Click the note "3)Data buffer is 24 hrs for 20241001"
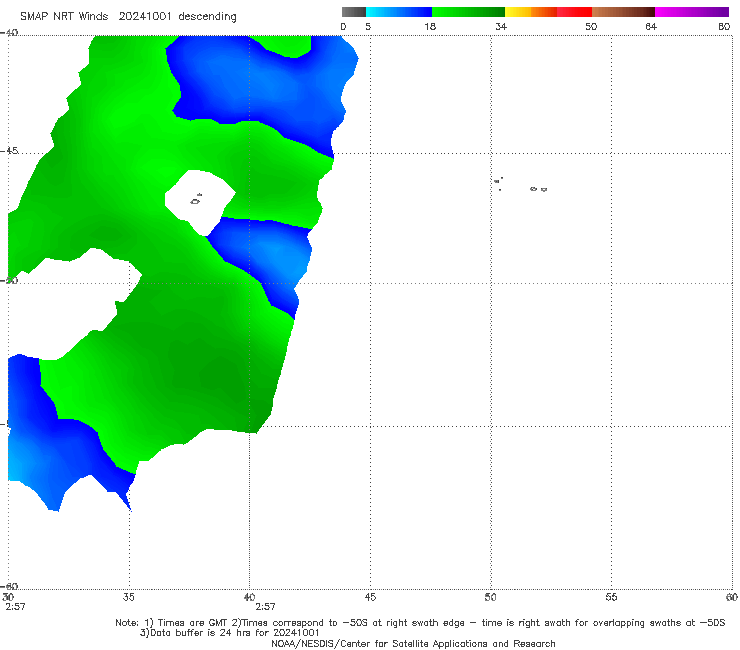Screen dimensions: 740x650 coord(230,633)
